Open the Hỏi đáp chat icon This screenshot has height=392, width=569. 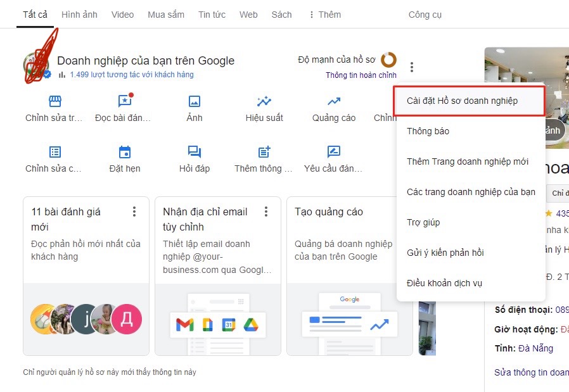pyautogui.click(x=195, y=151)
